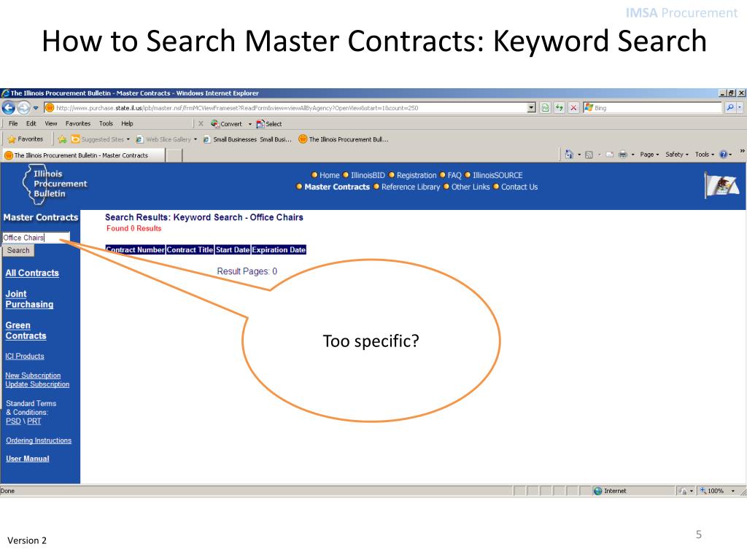Image resolution: width=747 pixels, height=560 pixels.
Task: Open the Contact Us navigation link
Action: tap(519, 187)
